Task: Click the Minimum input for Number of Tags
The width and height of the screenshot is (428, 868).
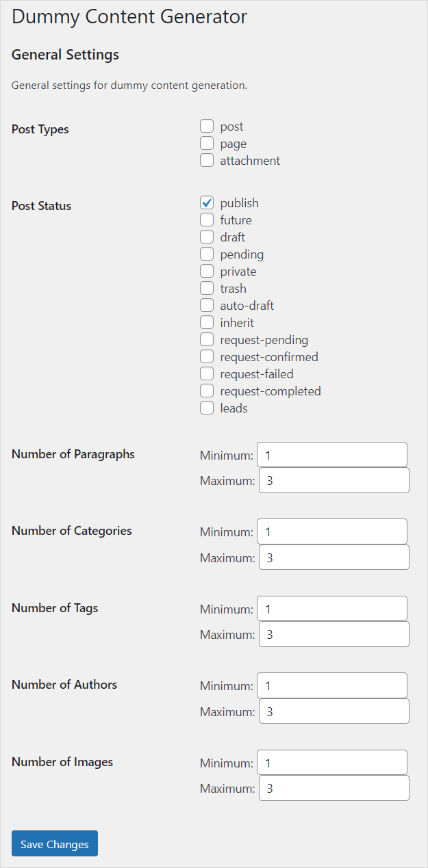Action: coord(331,608)
